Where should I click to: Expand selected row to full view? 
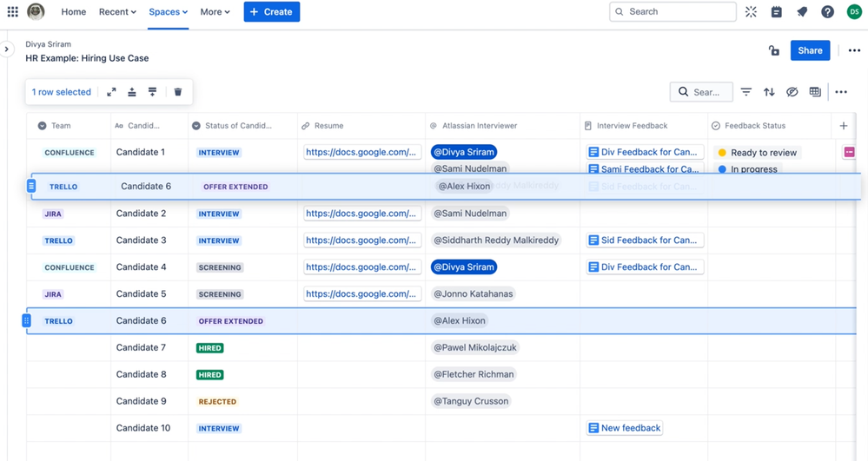[x=111, y=92]
